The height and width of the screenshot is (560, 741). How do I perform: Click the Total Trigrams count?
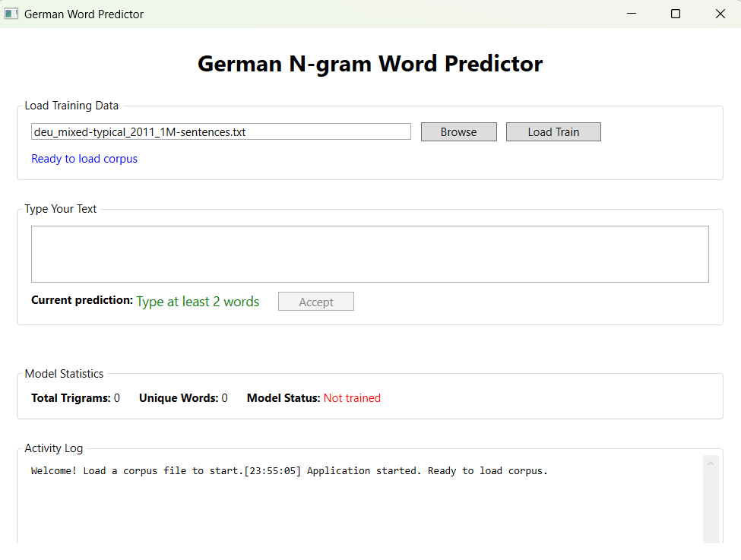117,398
